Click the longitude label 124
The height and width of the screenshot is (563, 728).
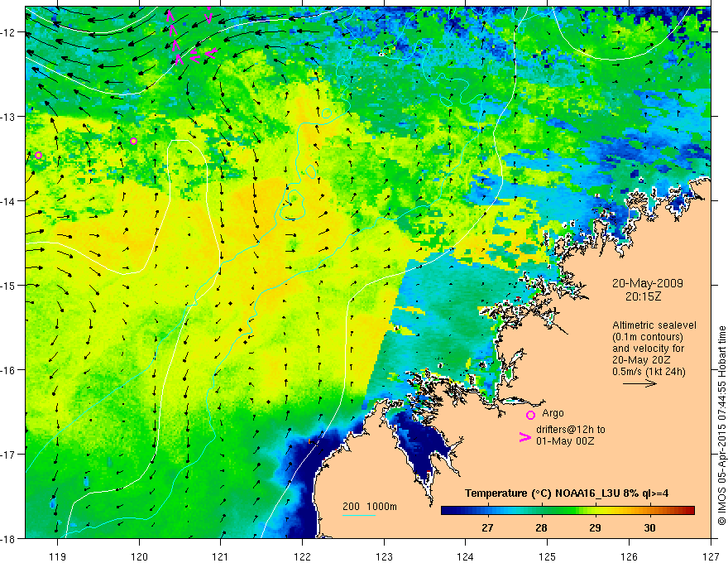click(465, 556)
